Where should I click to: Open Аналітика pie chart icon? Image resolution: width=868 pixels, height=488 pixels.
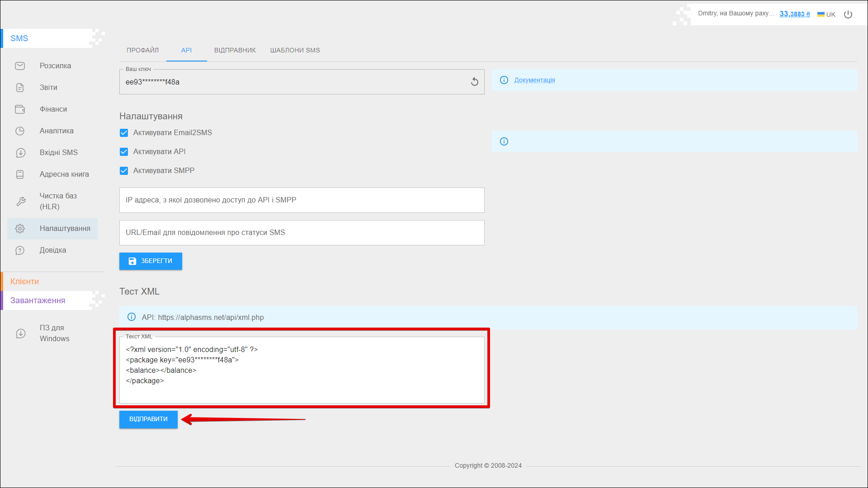point(20,131)
